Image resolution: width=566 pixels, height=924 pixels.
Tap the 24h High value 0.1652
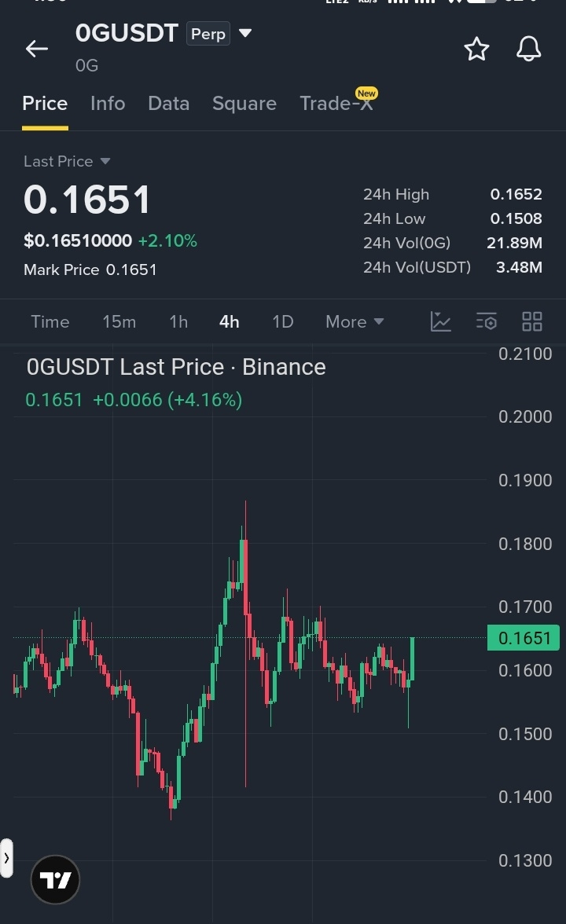pos(516,195)
